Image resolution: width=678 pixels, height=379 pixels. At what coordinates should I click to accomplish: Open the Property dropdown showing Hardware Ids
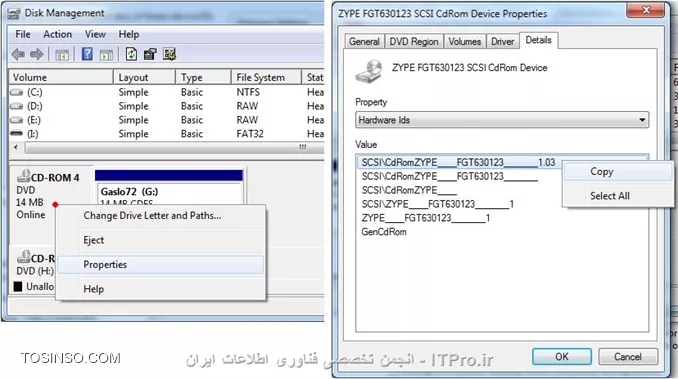502,120
